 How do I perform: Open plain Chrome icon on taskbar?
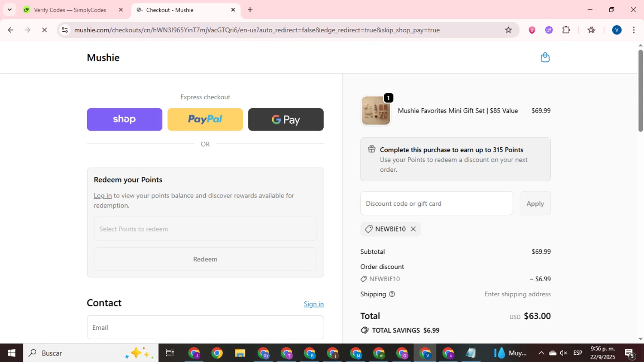point(217,353)
